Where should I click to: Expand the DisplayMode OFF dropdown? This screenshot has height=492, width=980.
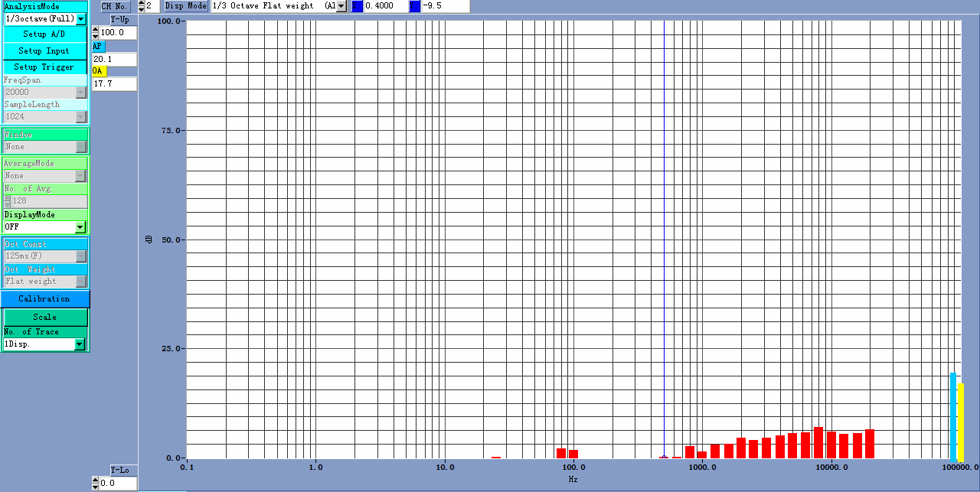80,227
